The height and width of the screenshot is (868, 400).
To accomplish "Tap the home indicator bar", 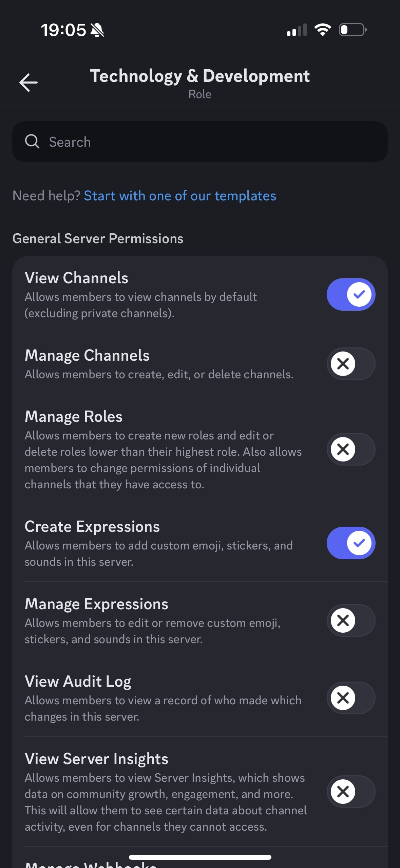I will click(x=200, y=857).
